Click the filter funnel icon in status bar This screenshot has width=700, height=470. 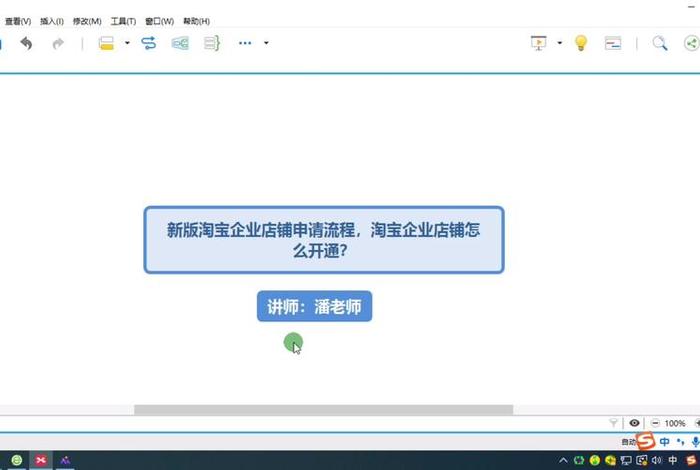(x=613, y=423)
